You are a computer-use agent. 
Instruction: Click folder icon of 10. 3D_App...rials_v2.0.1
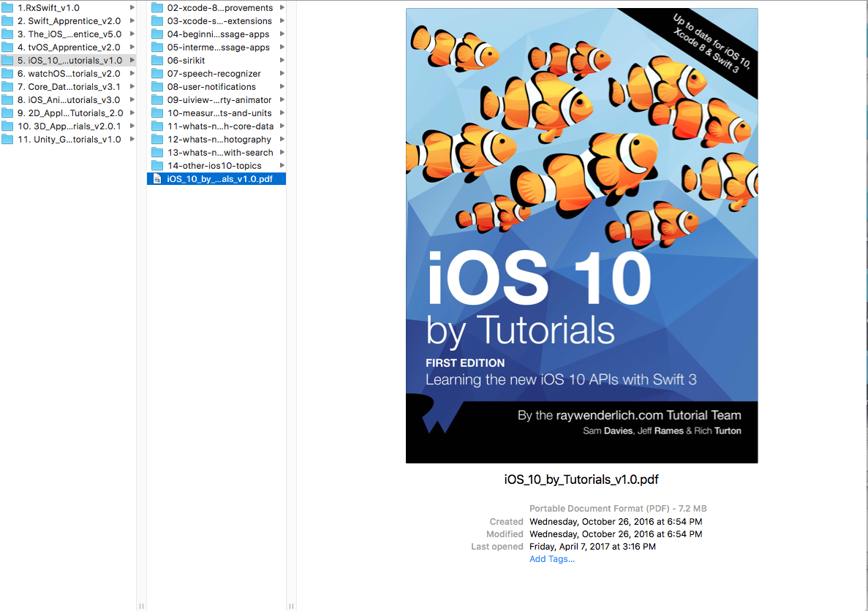7,126
